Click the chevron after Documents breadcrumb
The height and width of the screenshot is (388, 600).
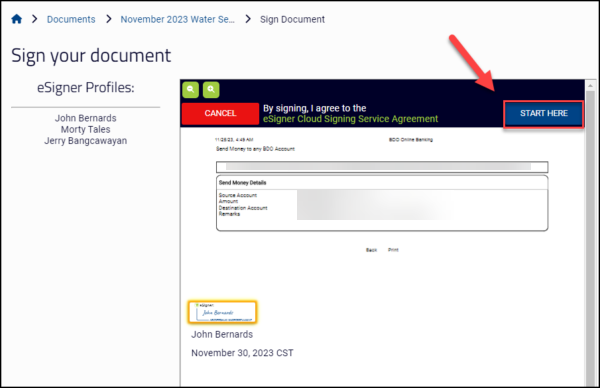[109, 19]
